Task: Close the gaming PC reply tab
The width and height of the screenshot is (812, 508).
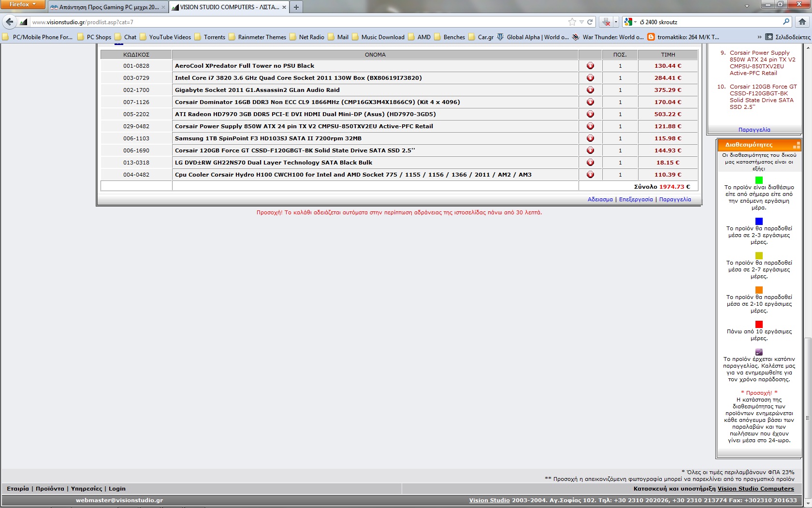Action: 163,7
